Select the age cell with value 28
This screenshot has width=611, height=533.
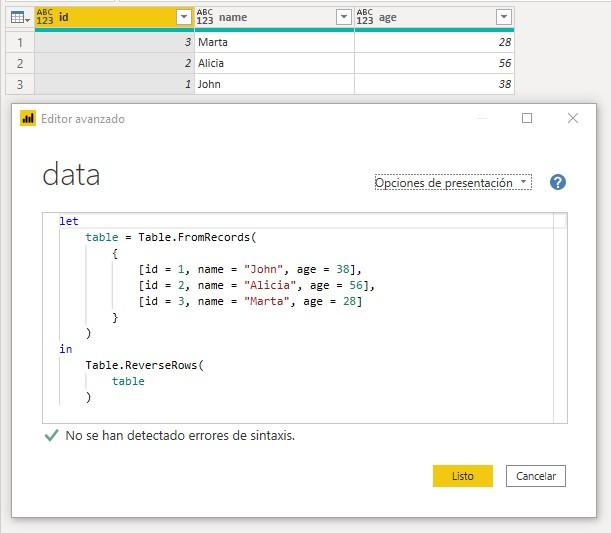[434, 42]
